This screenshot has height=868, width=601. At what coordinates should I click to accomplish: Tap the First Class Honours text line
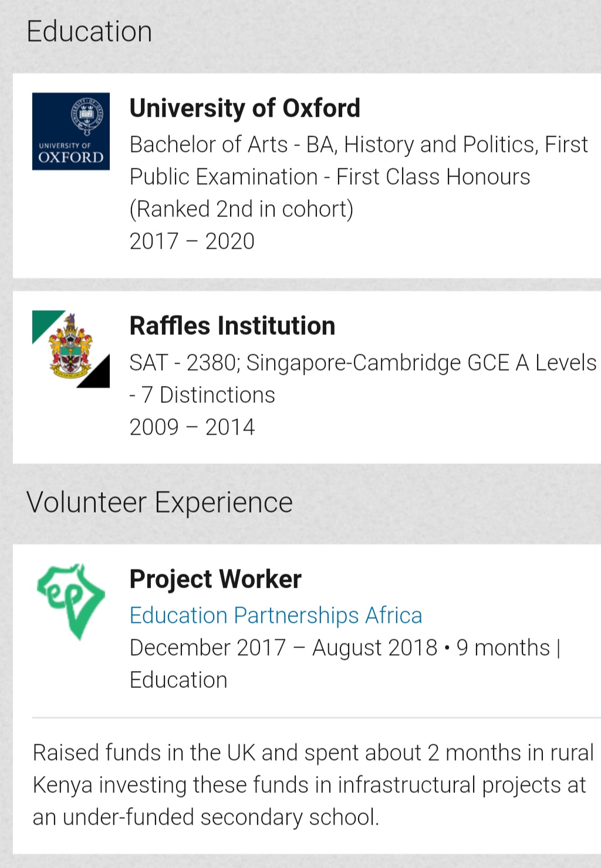click(330, 177)
